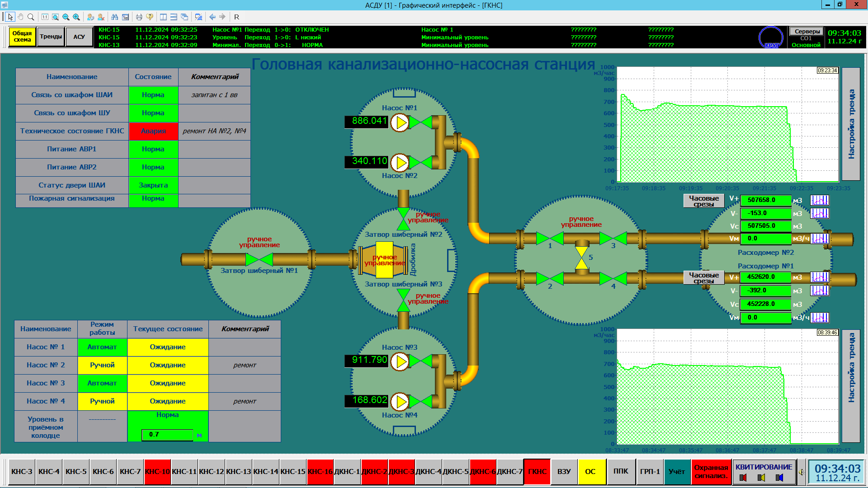Select the hand pan tool
Viewport: 868px width, 488px height.
[x=20, y=17]
